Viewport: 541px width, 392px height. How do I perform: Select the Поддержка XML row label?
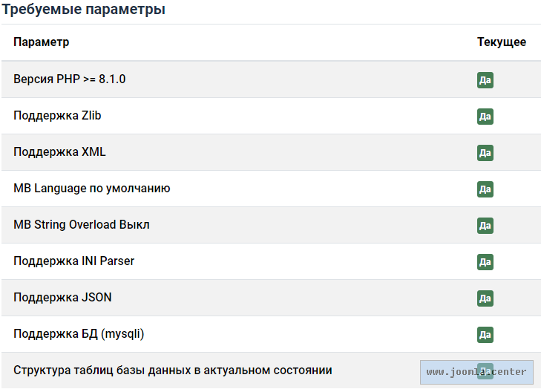(60, 151)
